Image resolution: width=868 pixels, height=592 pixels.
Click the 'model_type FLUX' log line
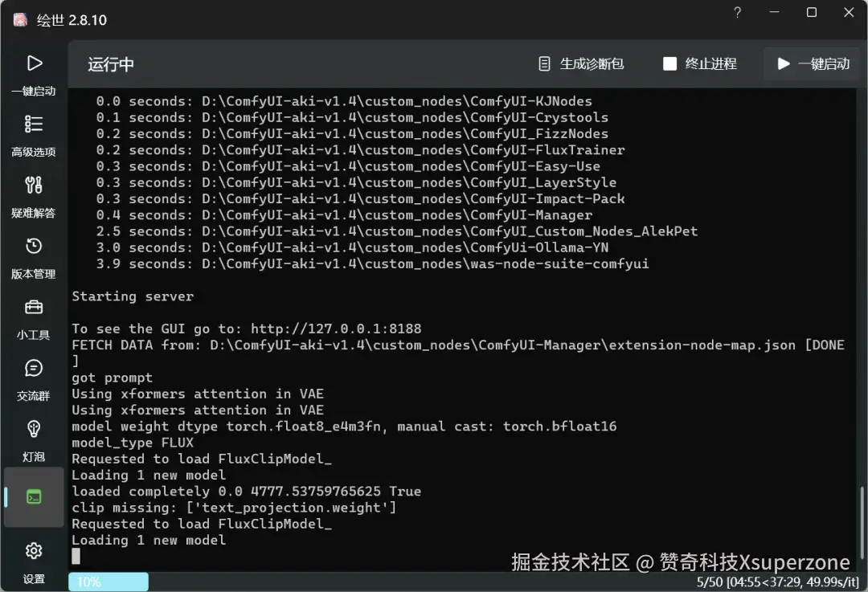coord(133,443)
